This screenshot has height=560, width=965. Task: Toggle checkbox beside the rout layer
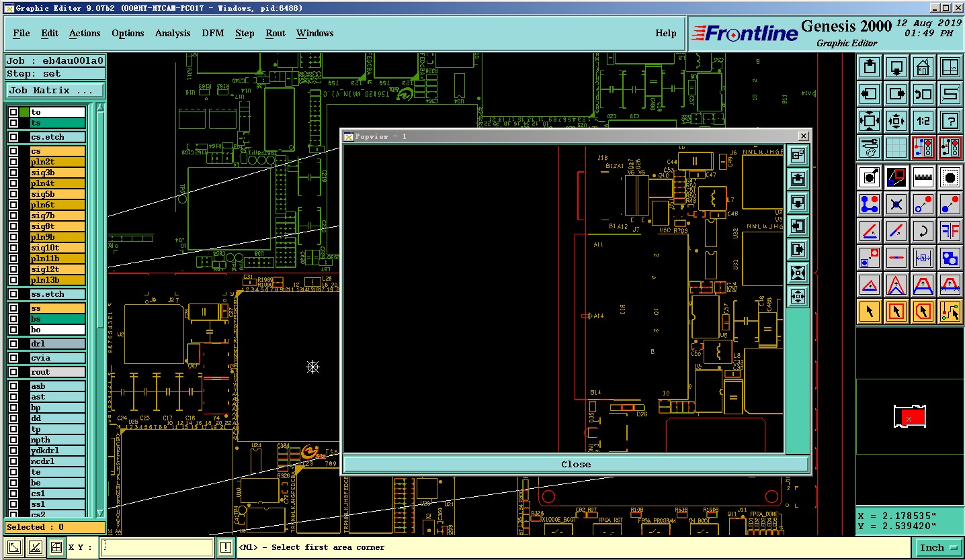tap(13, 372)
